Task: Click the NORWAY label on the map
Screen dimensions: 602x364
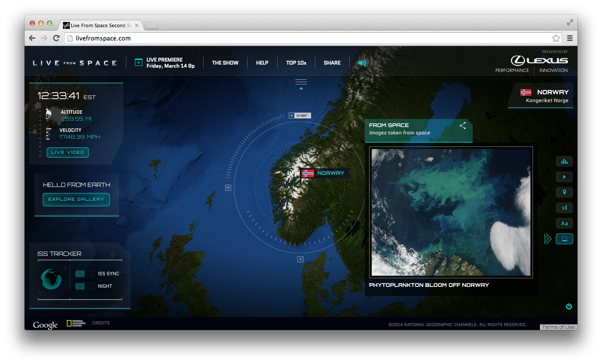Action: 331,173
